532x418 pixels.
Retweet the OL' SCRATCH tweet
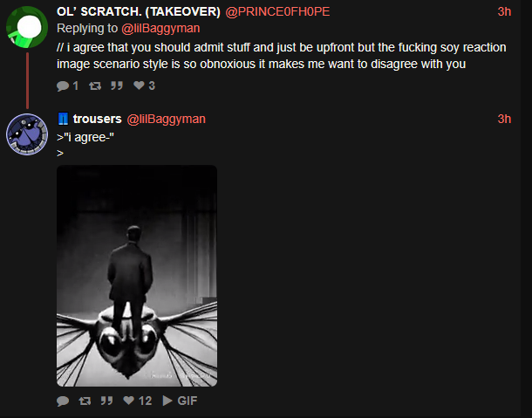(x=95, y=86)
